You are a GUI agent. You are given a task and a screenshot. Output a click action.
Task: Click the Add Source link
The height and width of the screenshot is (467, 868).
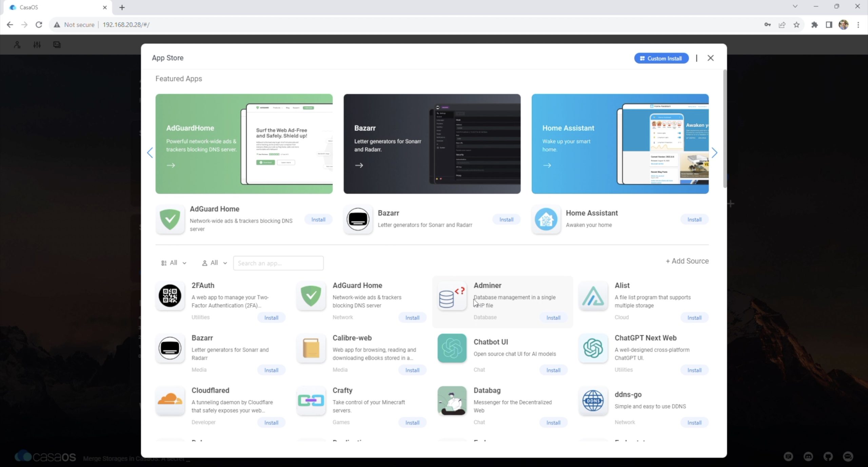pos(687,261)
